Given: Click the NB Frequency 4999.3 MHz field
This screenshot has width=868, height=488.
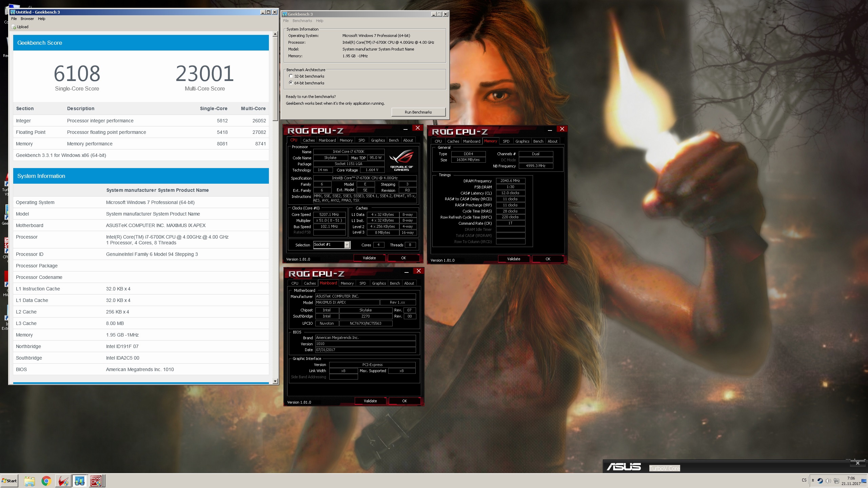Looking at the screenshot, I should pos(536,166).
